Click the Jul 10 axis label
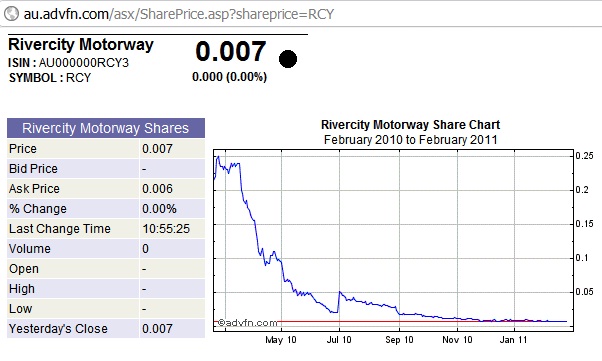The width and height of the screenshot is (602, 361). coord(339,340)
